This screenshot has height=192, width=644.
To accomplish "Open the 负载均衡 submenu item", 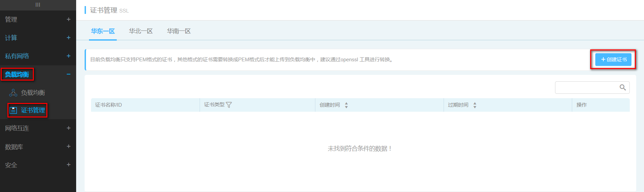I will [33, 93].
